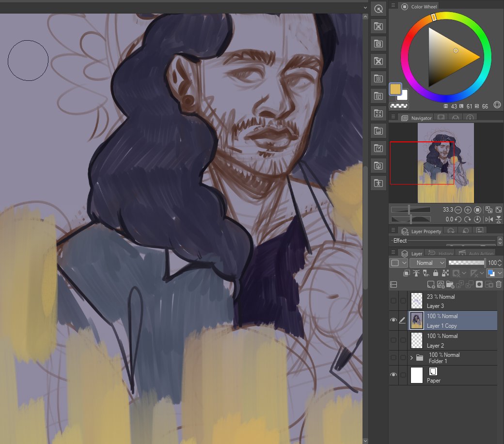504x444 pixels.
Task: Toggle the lock layer padlock
Action: point(435,273)
